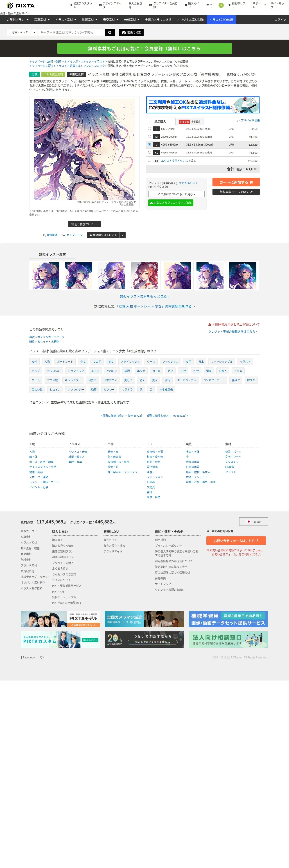Expand 写真素材 menu
Screen dimensions: 289x868
point(42,20)
